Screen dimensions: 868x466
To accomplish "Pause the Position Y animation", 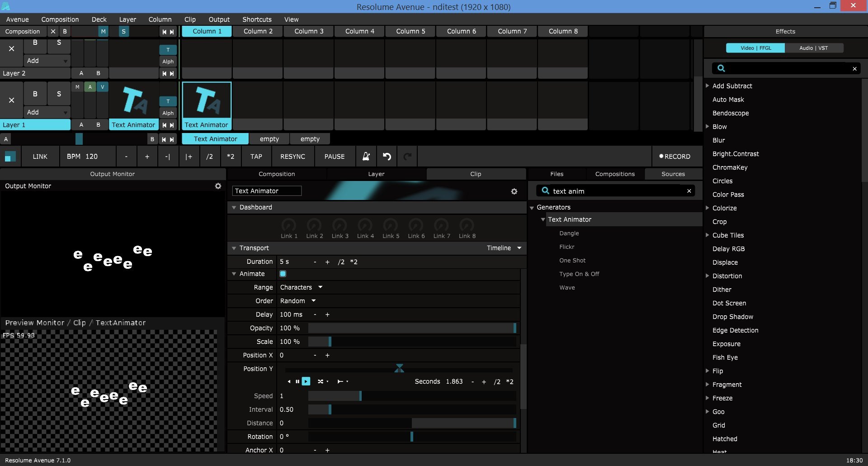I will tap(297, 381).
